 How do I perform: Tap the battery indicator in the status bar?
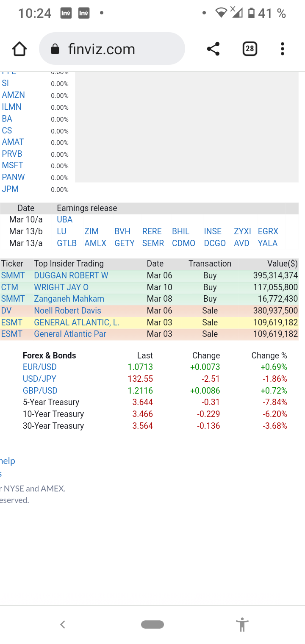tap(251, 13)
